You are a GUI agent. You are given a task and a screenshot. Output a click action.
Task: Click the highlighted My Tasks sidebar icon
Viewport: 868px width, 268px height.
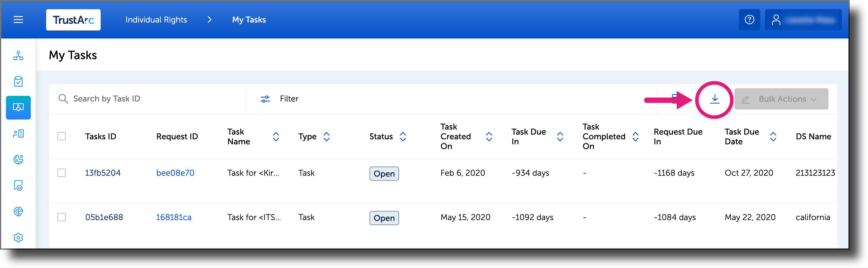18,107
